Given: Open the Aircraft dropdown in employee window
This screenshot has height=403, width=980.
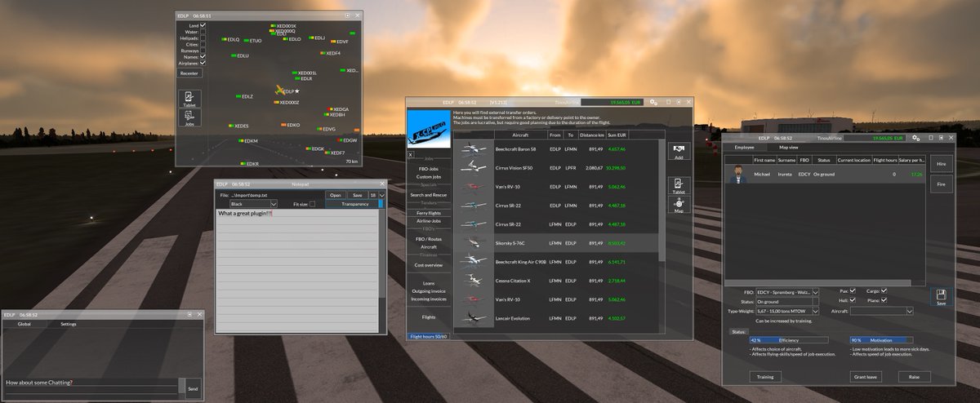Looking at the screenshot, I should click(881, 311).
